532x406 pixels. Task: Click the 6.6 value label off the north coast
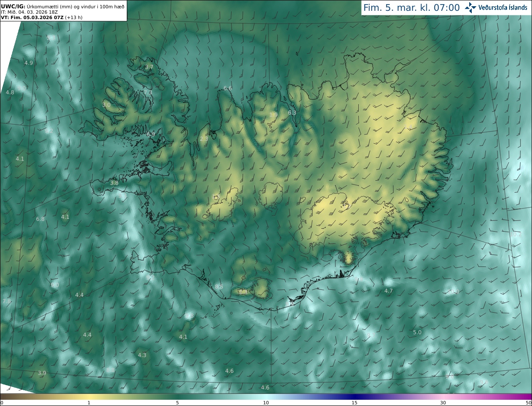[x=228, y=88]
